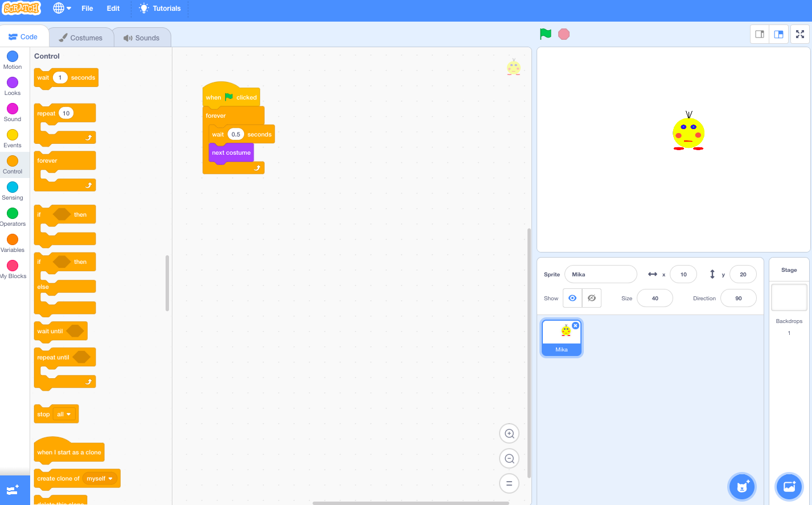This screenshot has height=505, width=812.
Task: Open the Choose a Sprite button
Action: (x=742, y=487)
